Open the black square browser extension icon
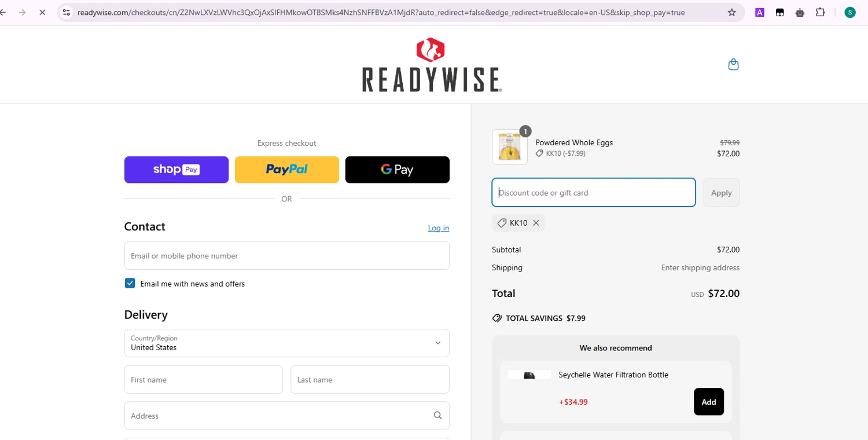The width and height of the screenshot is (868, 440). pyautogui.click(x=779, y=12)
